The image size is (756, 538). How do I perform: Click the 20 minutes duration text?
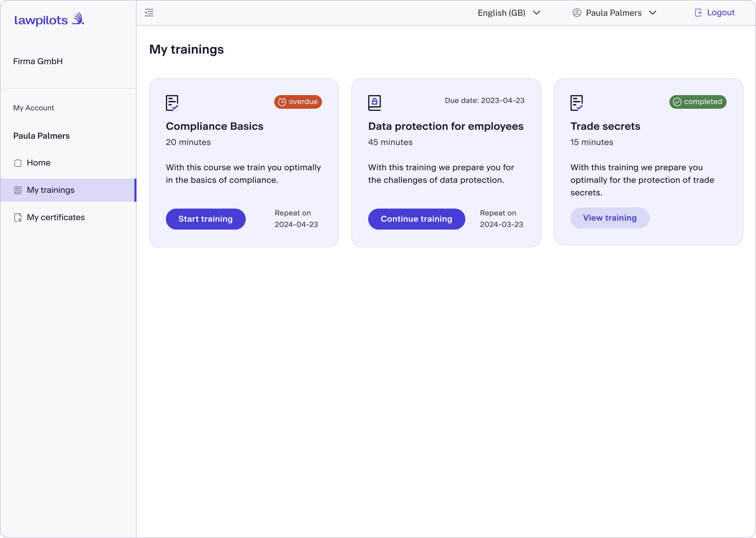[x=188, y=142]
